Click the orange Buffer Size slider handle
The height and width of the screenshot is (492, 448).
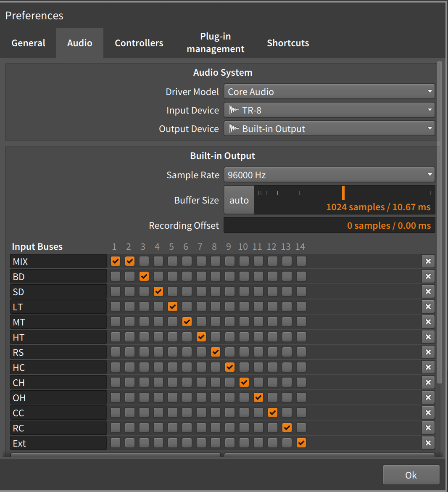[x=343, y=193]
